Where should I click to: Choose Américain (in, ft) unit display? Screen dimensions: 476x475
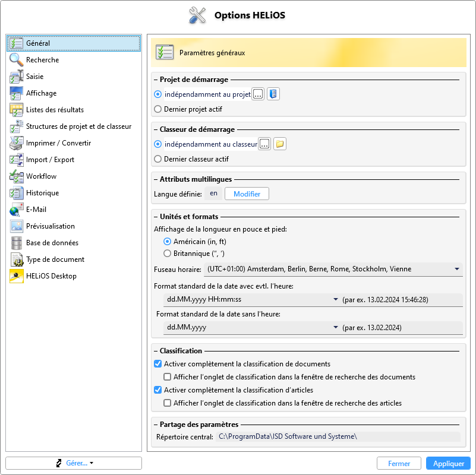(x=167, y=242)
